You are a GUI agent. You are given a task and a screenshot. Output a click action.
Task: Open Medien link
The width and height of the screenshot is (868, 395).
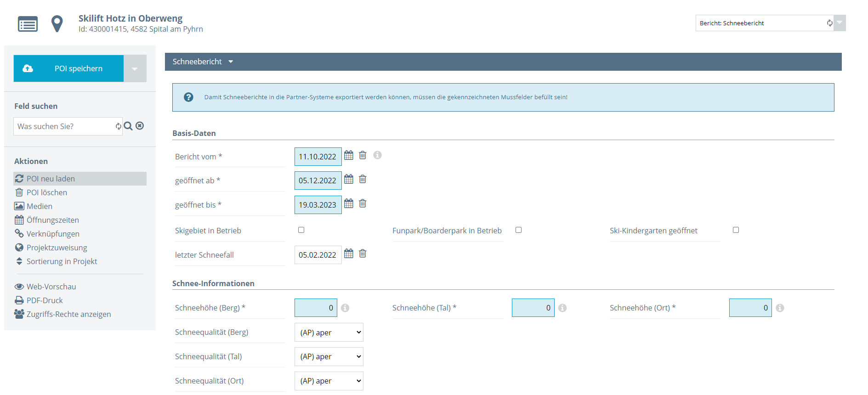tap(40, 206)
